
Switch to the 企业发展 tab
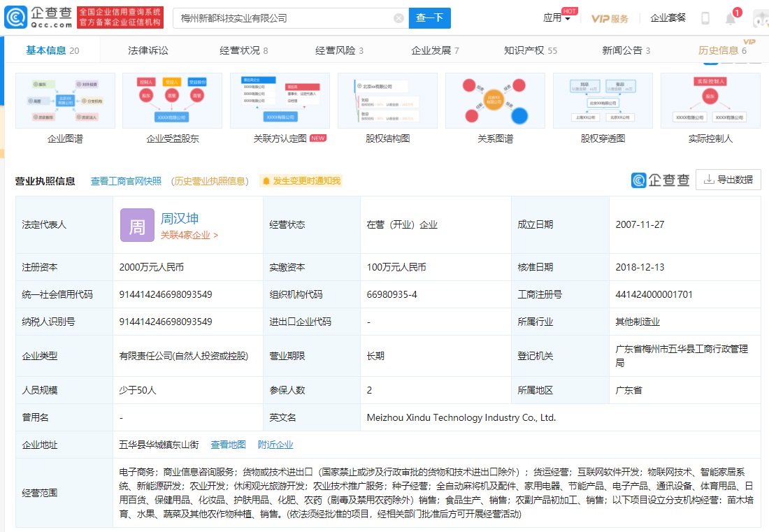pos(435,50)
